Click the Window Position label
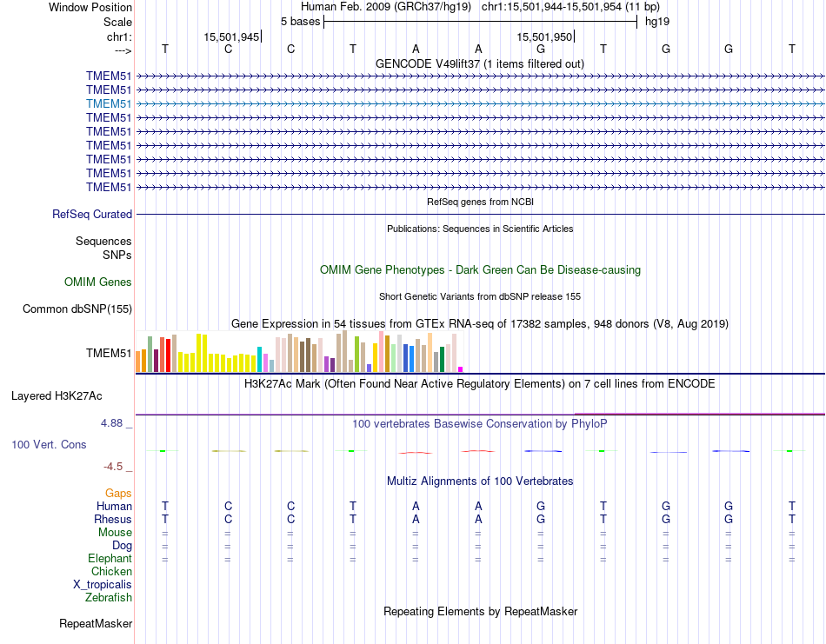Image resolution: width=826 pixels, height=644 pixels. (90, 7)
